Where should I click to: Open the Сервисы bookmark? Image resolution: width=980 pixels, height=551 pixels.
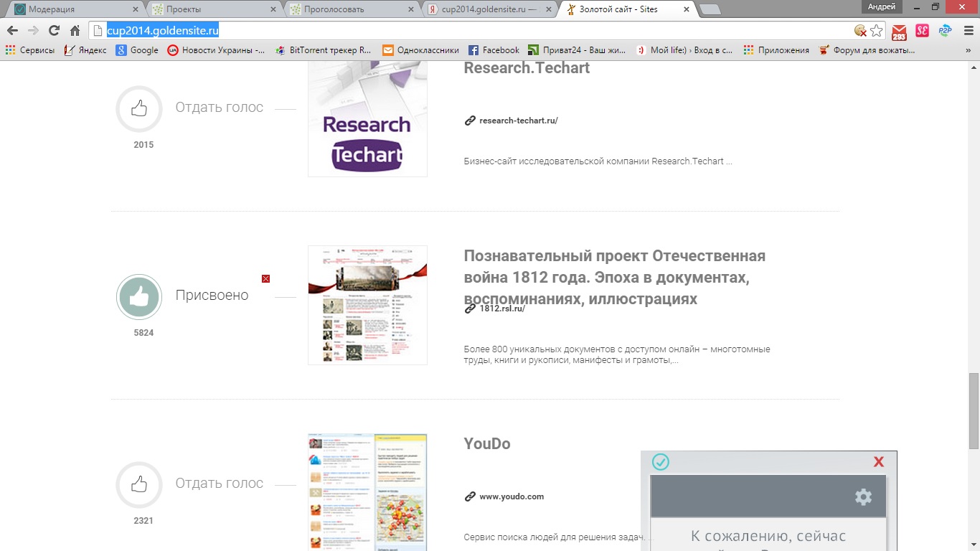(x=30, y=50)
